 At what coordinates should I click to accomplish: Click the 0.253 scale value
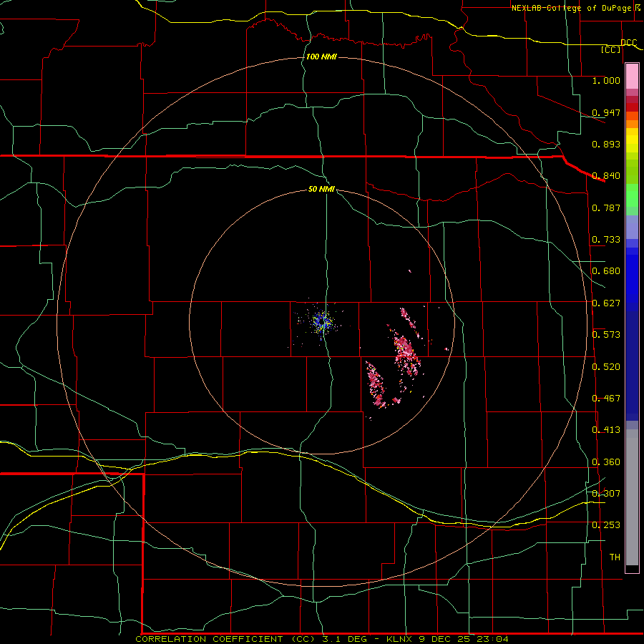click(x=606, y=525)
